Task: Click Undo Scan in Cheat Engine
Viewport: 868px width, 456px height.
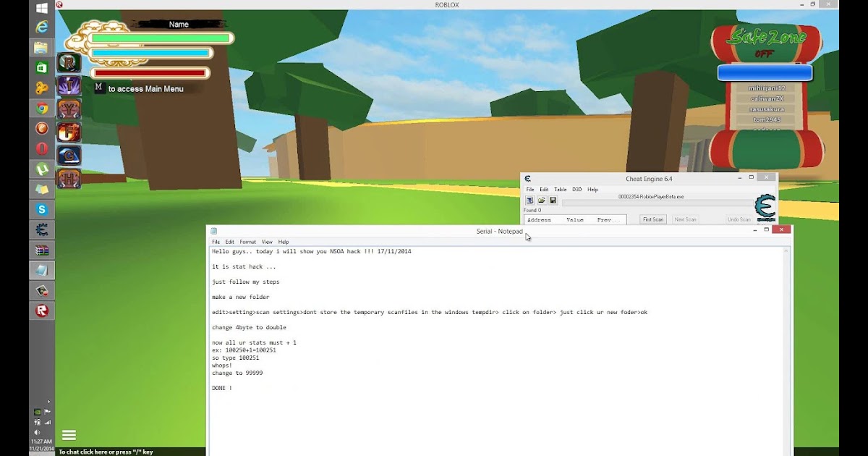Action: tap(739, 219)
